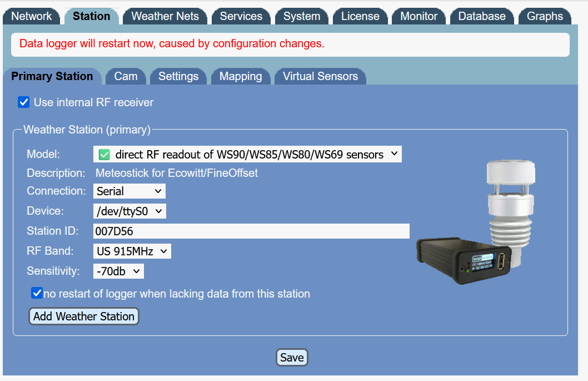Open the System tab

point(302,16)
